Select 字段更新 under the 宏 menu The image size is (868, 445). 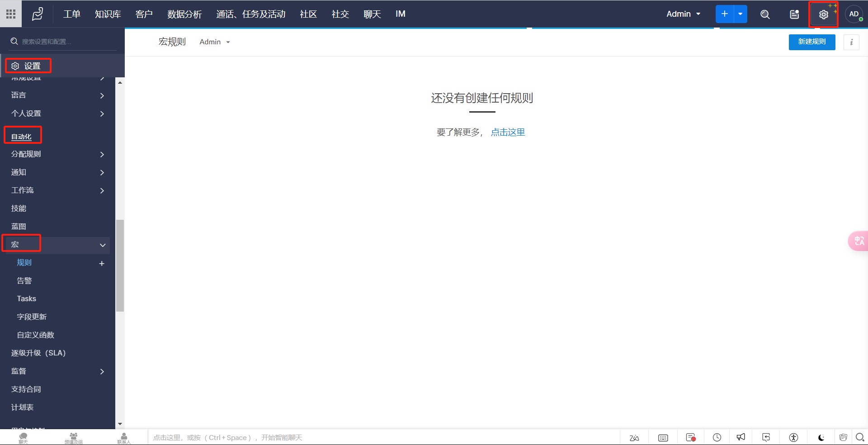click(32, 317)
